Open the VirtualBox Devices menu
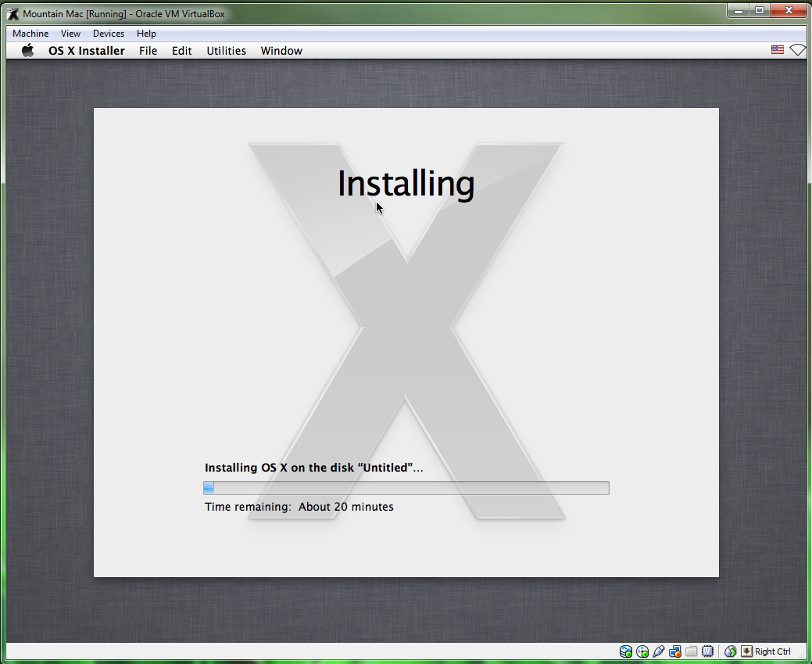 pos(109,34)
